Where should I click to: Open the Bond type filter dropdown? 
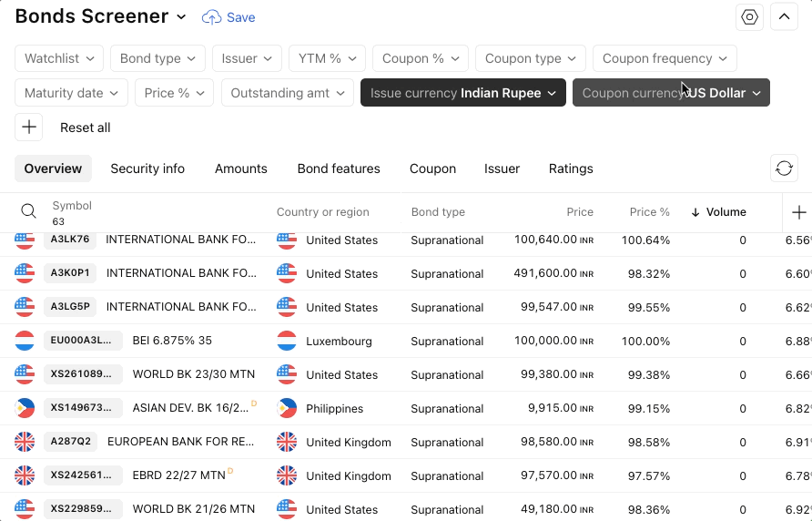[157, 58]
